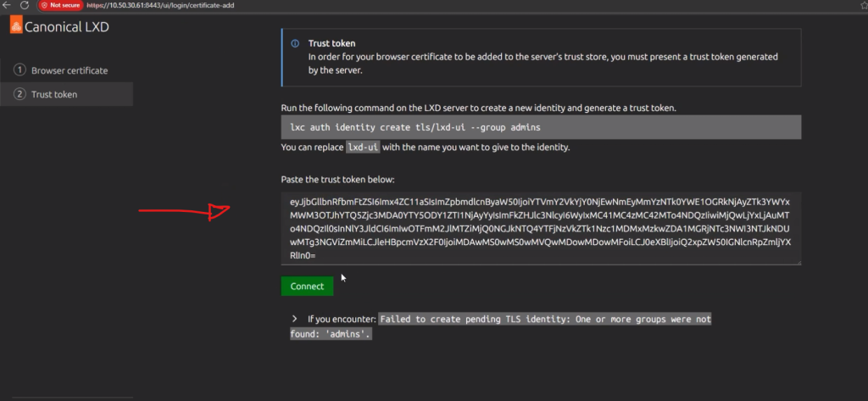Click the Canonical LXD orange logo icon
Image resolution: width=868 pixels, height=401 pixels.
coord(15,26)
